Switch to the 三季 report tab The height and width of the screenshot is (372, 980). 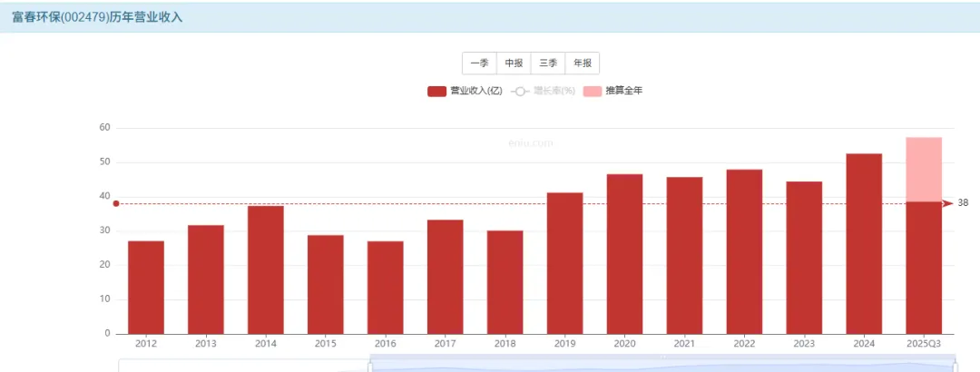[x=548, y=64]
